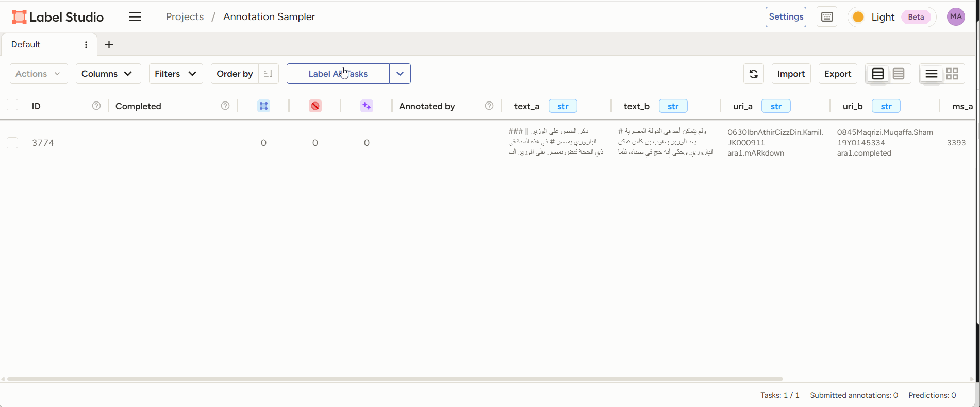Open keyboard shortcuts icon
The width and height of the screenshot is (980, 407).
point(827,17)
